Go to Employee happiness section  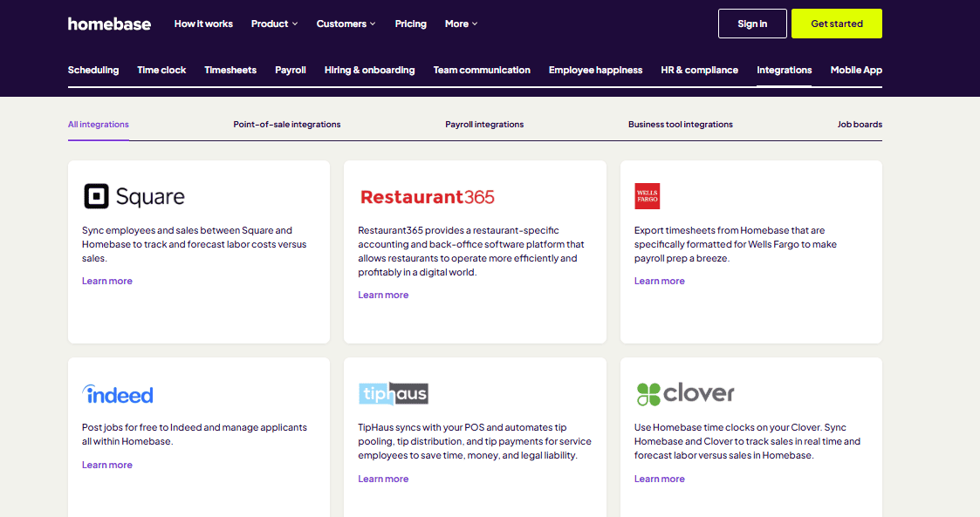pyautogui.click(x=596, y=70)
